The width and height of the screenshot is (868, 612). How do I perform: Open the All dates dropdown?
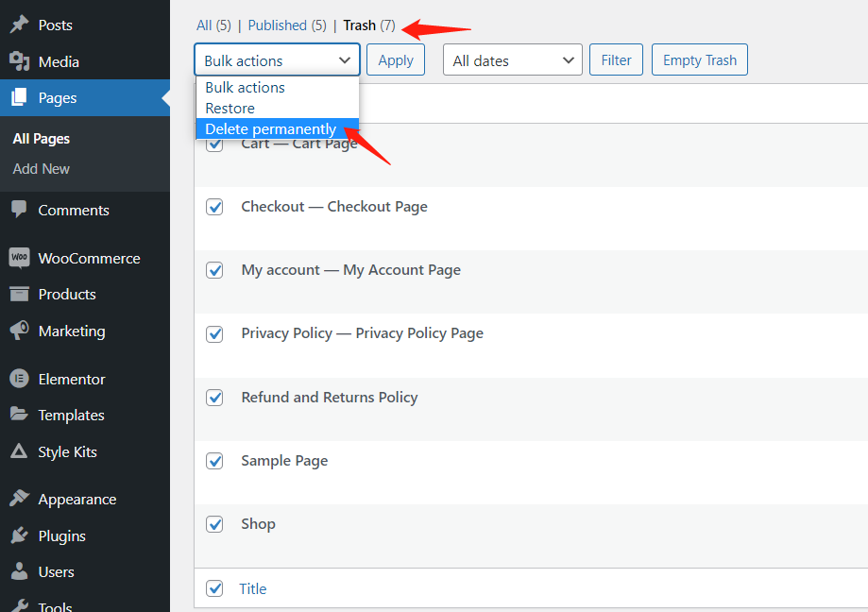pyautogui.click(x=513, y=59)
